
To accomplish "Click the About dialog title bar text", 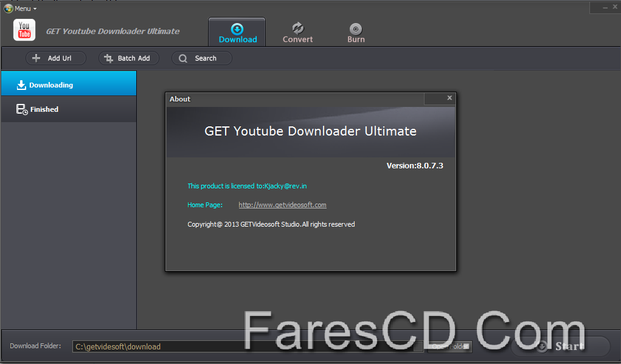I will pos(180,99).
